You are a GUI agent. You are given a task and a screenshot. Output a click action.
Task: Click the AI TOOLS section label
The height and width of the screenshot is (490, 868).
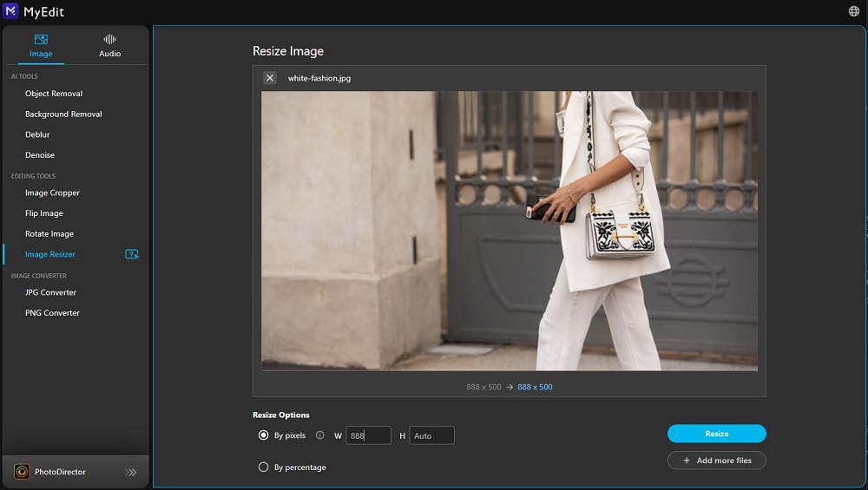click(24, 76)
